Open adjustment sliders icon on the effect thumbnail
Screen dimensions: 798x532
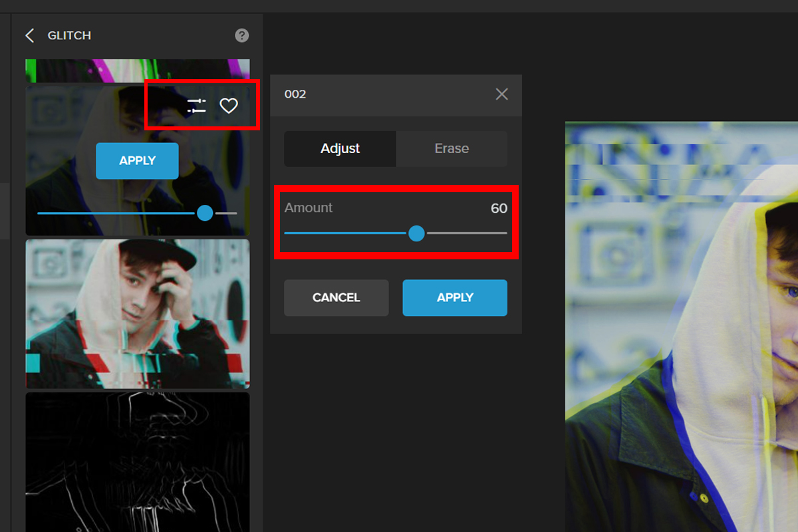(x=196, y=106)
